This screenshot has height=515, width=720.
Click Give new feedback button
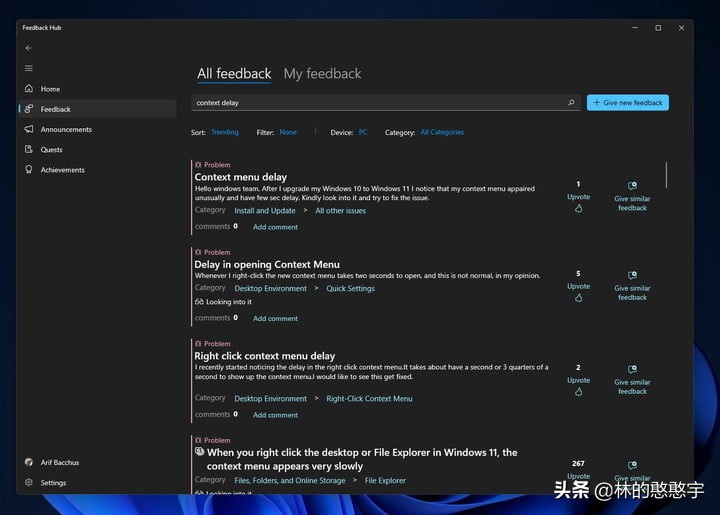[x=628, y=103]
